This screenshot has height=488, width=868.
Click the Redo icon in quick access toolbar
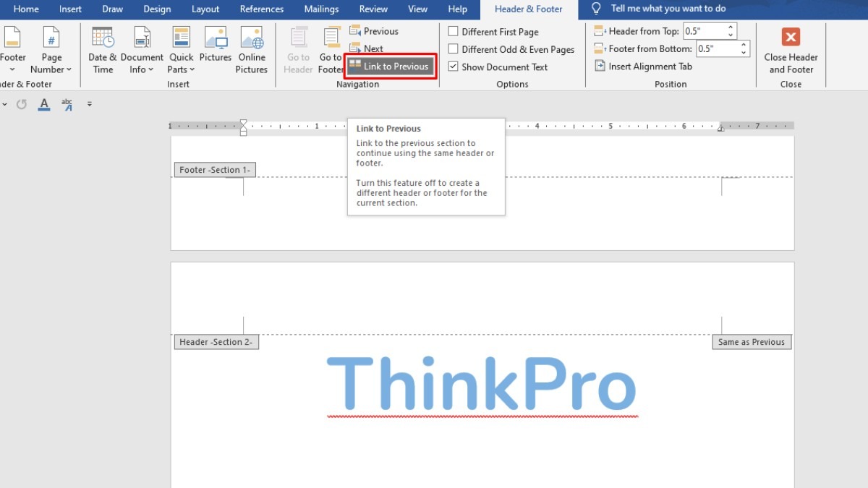click(x=22, y=104)
